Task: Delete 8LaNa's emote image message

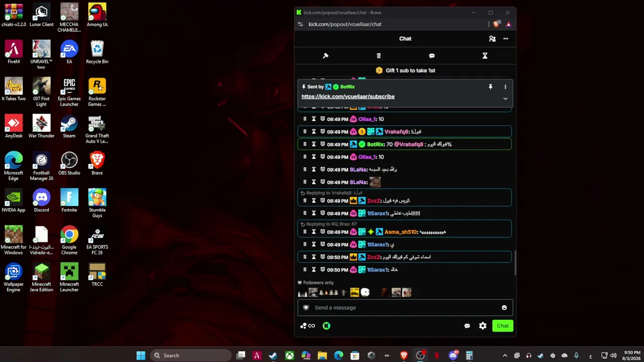Action: pyautogui.click(x=305, y=182)
